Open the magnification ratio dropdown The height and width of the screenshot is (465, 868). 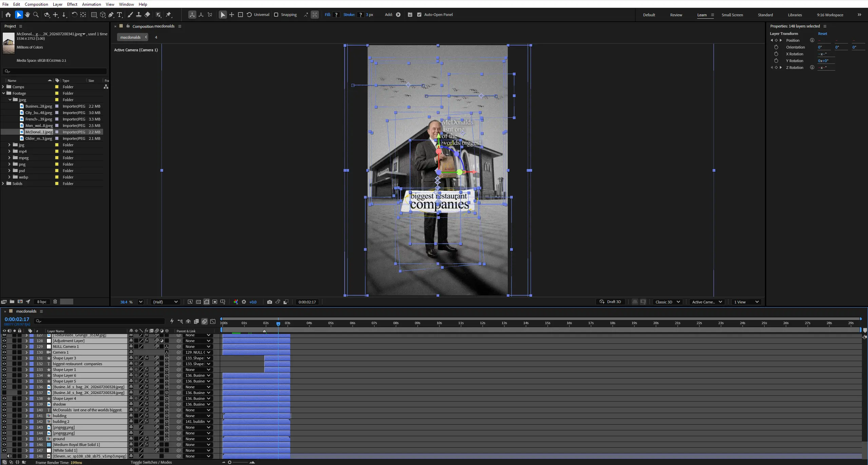[141, 302]
